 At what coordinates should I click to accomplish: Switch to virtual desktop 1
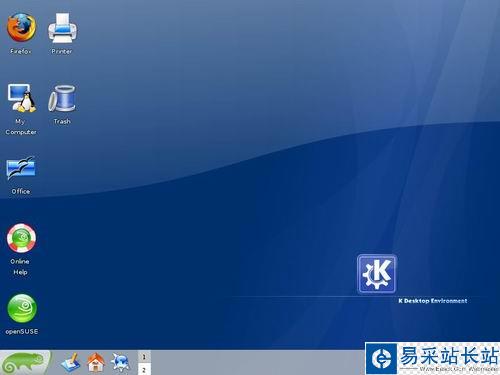pyautogui.click(x=144, y=357)
